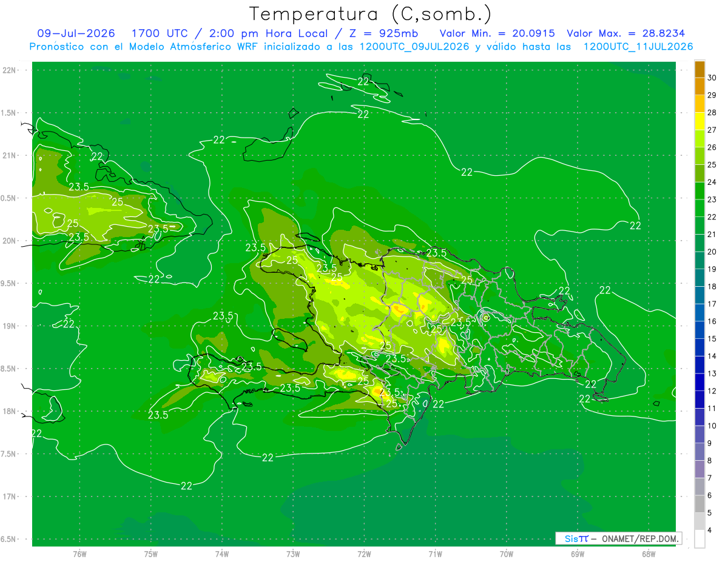This screenshot has width=728, height=562.
Task: Click the "69W" longitude axis label
Action: [x=577, y=554]
